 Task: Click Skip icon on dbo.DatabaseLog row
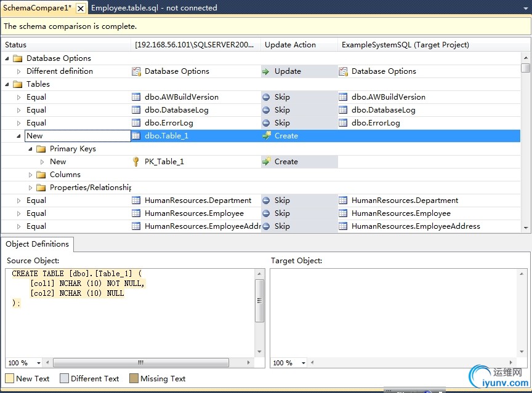267,110
